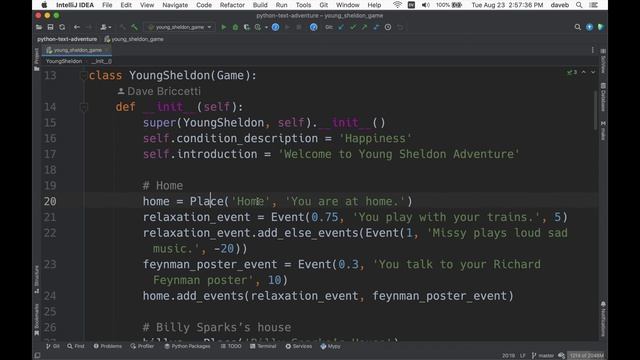Show Git history clock icon
The height and width of the screenshot is (360, 640).
388,27
